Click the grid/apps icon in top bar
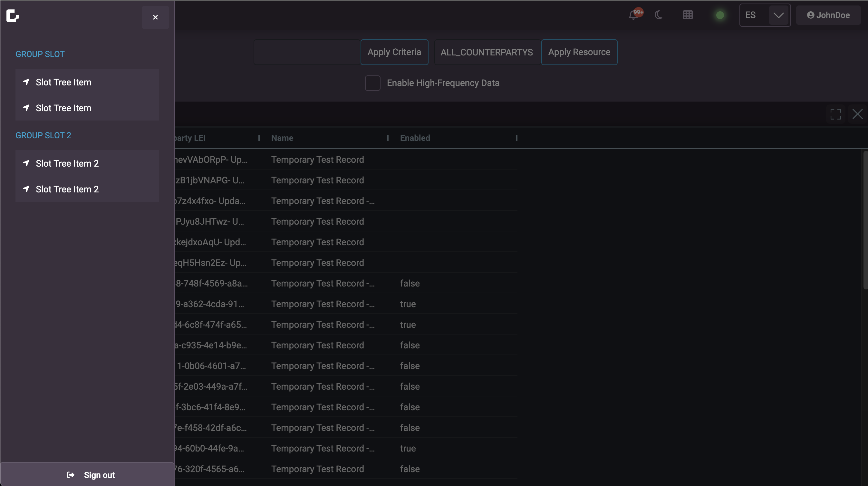 (688, 15)
